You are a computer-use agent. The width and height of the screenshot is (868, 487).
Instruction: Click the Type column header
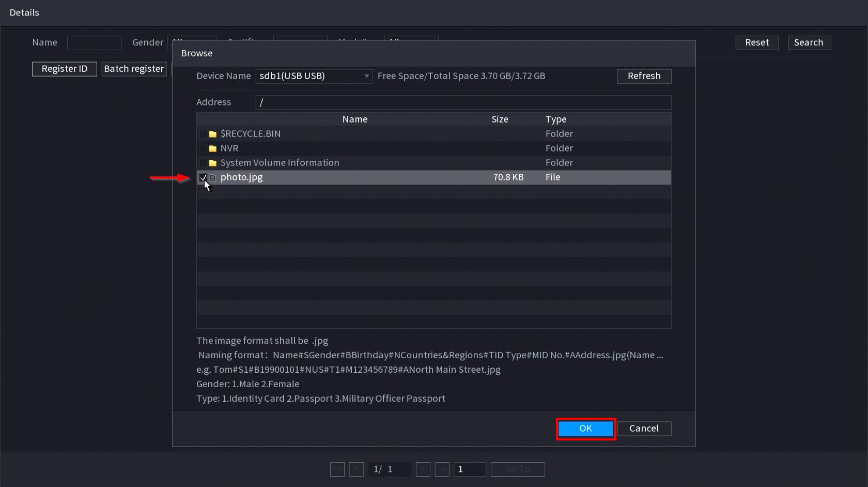pos(556,119)
